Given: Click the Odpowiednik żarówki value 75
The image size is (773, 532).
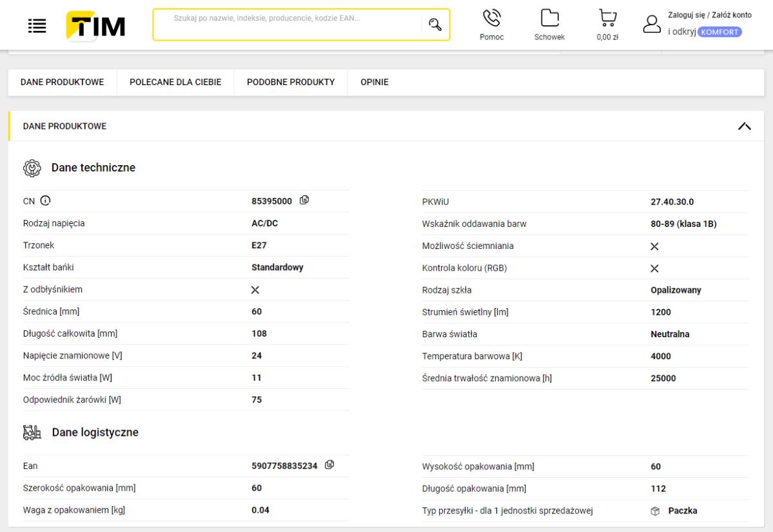Looking at the screenshot, I should point(257,400).
